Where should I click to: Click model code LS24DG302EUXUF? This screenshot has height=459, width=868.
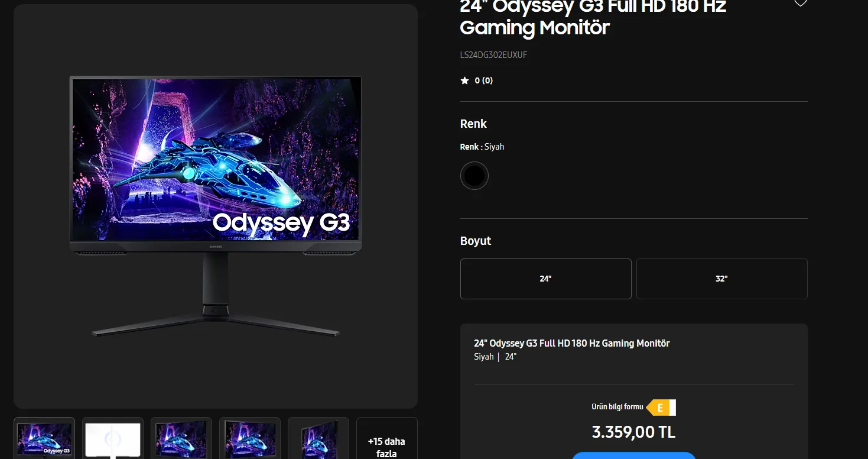tap(493, 55)
